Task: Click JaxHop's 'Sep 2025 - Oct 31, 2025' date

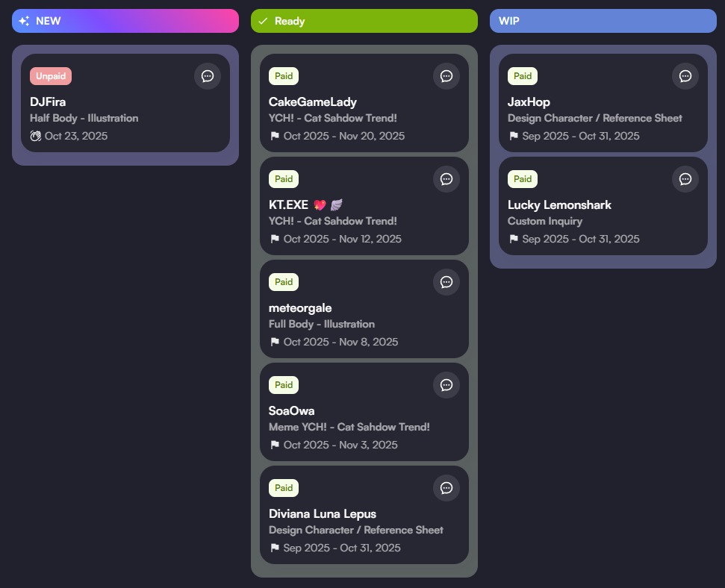Action: pos(581,136)
